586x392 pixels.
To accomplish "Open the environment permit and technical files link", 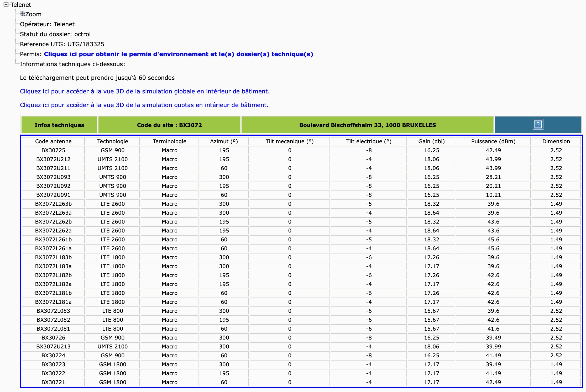I will click(179, 54).
